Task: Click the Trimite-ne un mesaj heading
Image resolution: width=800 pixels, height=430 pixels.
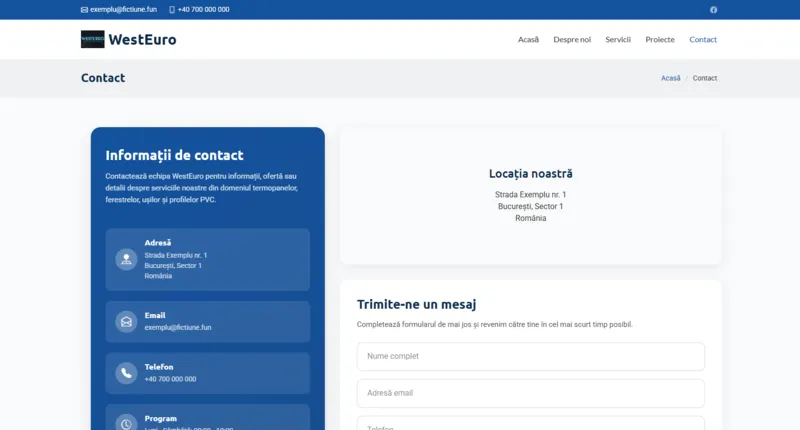Action: (x=416, y=304)
